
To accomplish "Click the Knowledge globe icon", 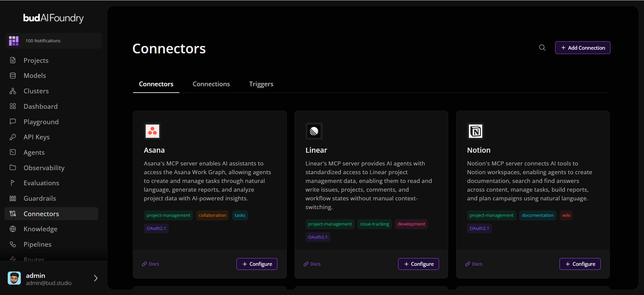I will 13,229.
